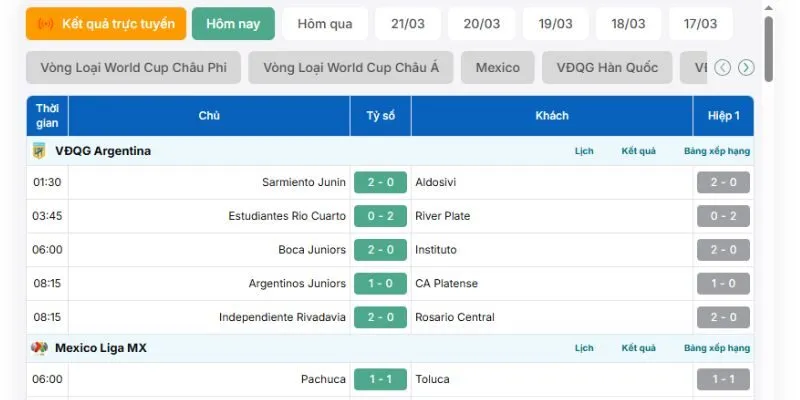The height and width of the screenshot is (400, 800).
Task: Click the Argentina league crest icon
Action: [40, 151]
